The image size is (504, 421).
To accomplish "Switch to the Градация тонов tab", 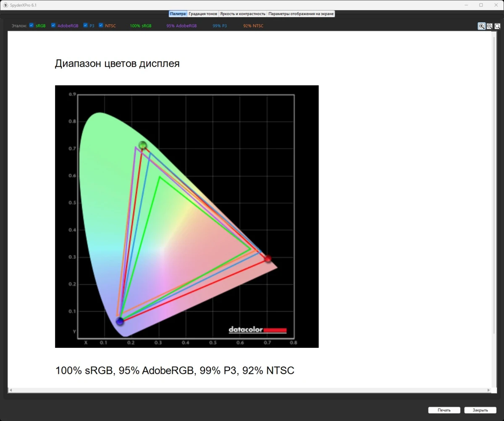I will tap(203, 14).
